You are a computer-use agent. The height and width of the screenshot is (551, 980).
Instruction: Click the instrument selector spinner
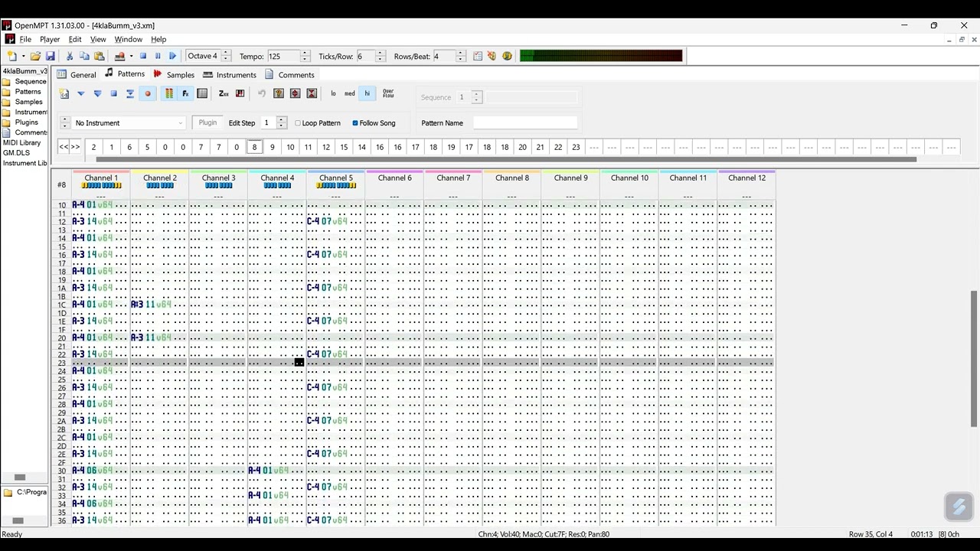pos(64,123)
